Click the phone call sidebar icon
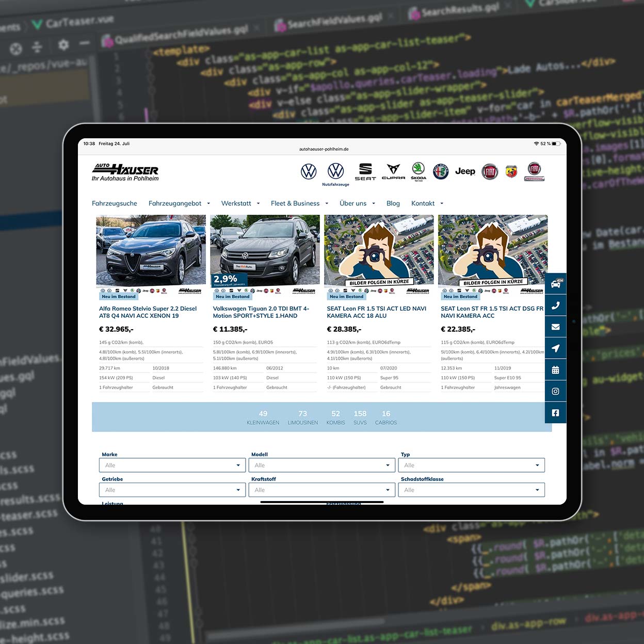Image resolution: width=644 pixels, height=644 pixels. 556,305
